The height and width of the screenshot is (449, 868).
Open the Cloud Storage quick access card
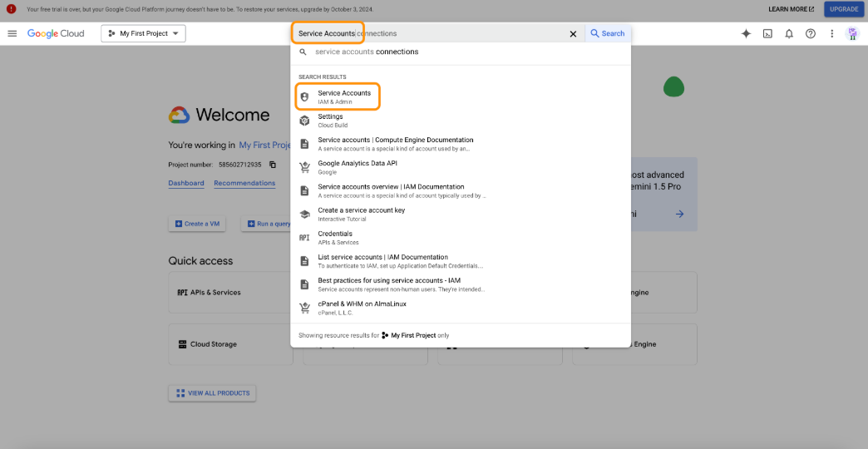pyautogui.click(x=230, y=344)
